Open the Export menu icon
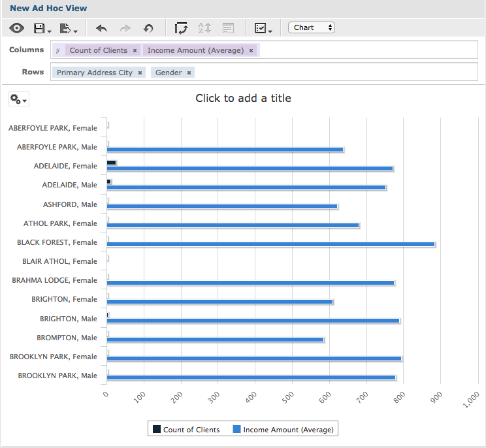Screen dimensions: 486x448 (68, 29)
